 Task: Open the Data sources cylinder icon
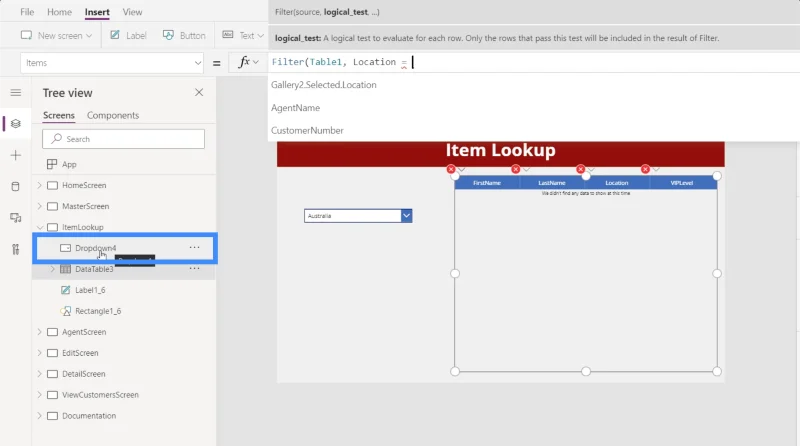tap(16, 186)
